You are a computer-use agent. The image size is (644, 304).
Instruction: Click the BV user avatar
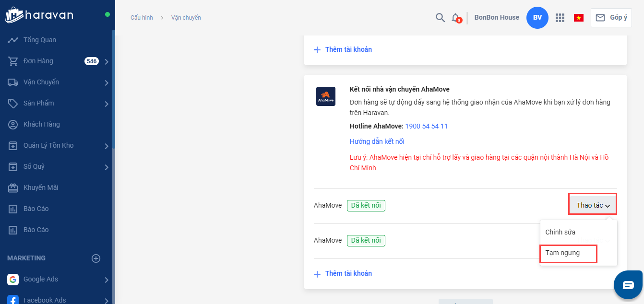(x=537, y=18)
